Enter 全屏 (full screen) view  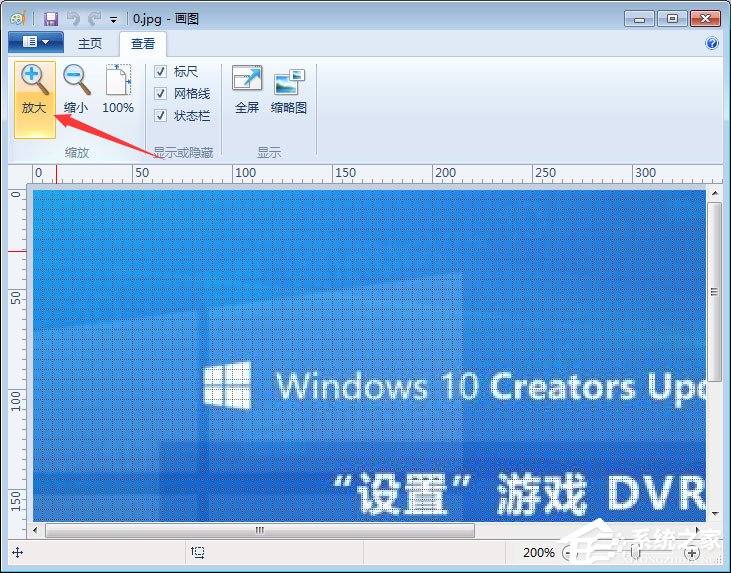tap(246, 89)
